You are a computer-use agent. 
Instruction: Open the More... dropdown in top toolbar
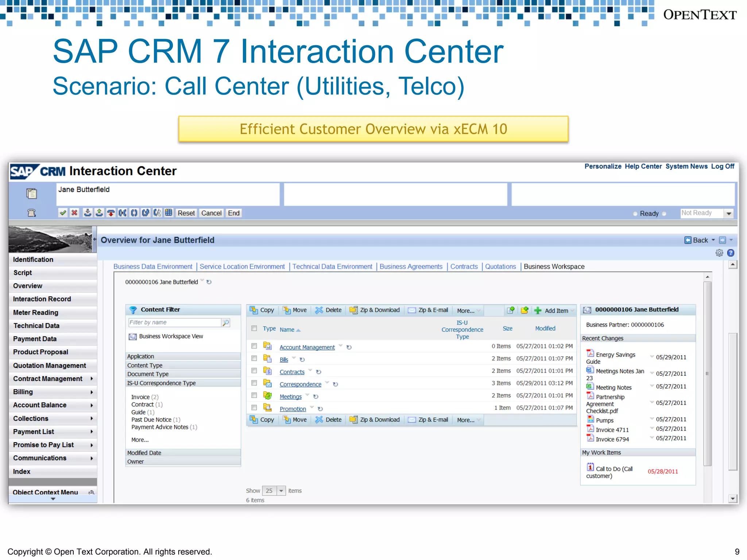469,310
